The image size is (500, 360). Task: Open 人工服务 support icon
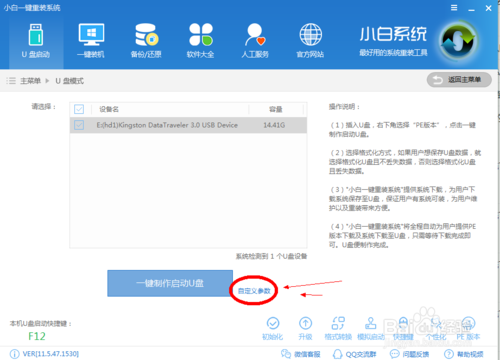point(255,34)
